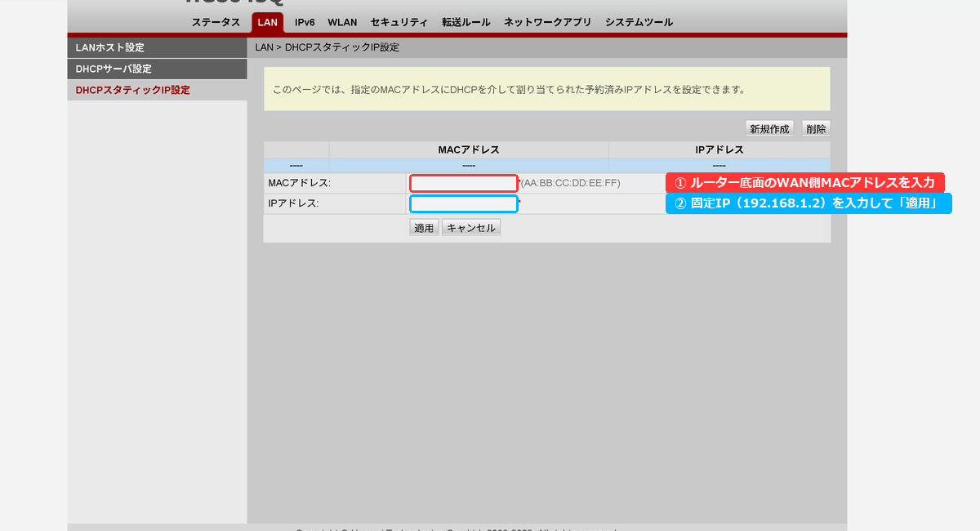Go to the セキュリティ tab

tap(399, 22)
